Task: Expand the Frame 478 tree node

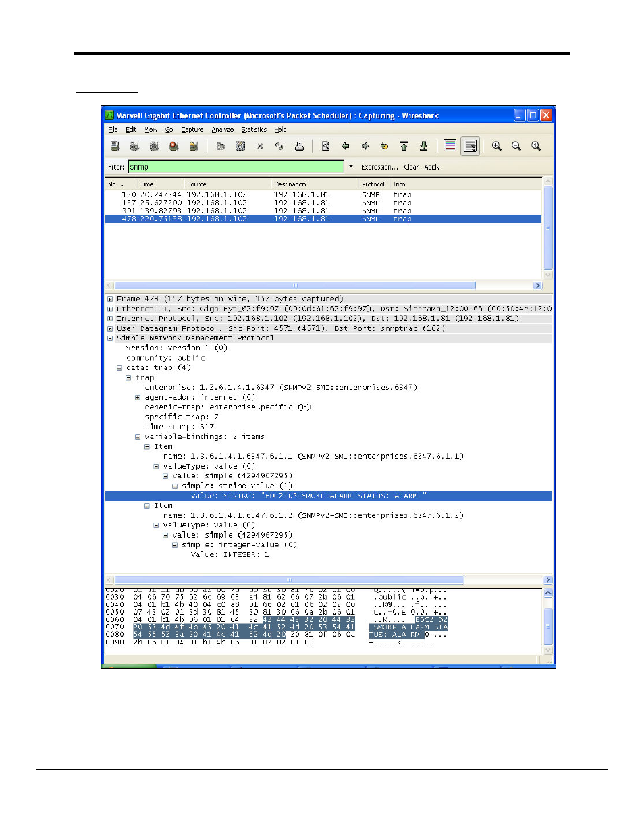Action: pos(110,298)
